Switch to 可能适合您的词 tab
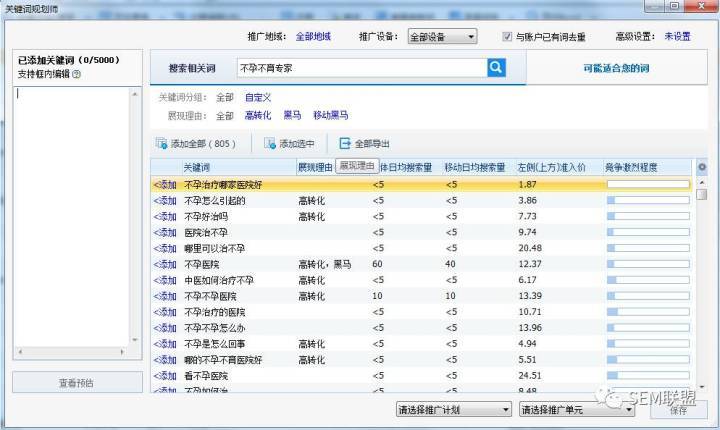This screenshot has width=720, height=430. tap(616, 68)
